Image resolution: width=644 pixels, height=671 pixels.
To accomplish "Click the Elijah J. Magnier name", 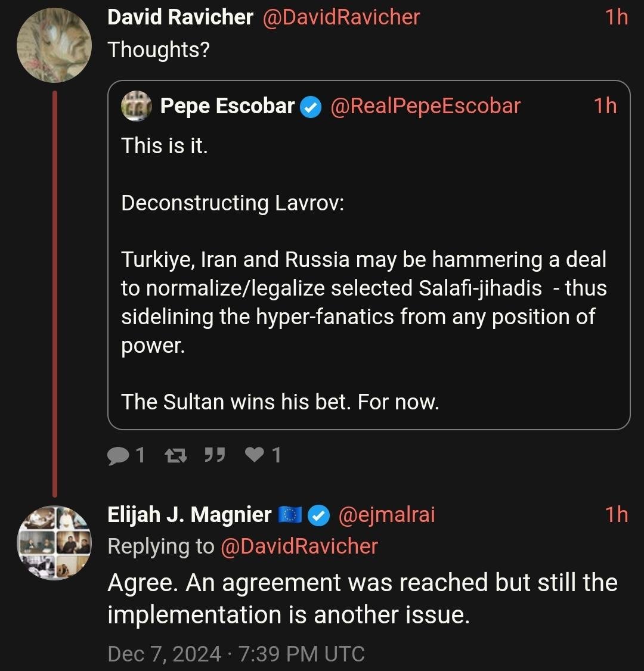I will pos(189,515).
